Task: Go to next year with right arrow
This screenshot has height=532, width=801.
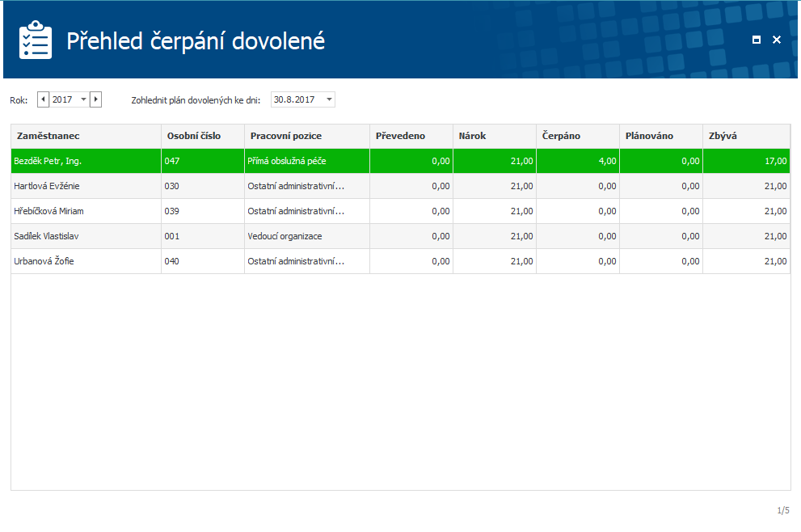Action: 95,99
